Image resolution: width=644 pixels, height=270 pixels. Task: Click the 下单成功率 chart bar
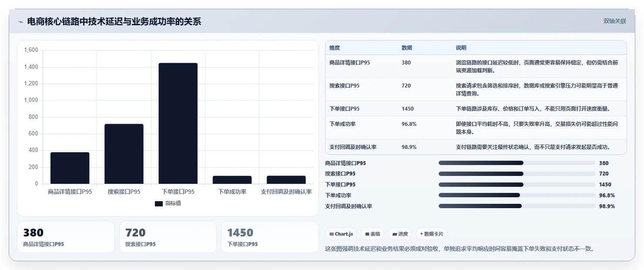click(232, 180)
